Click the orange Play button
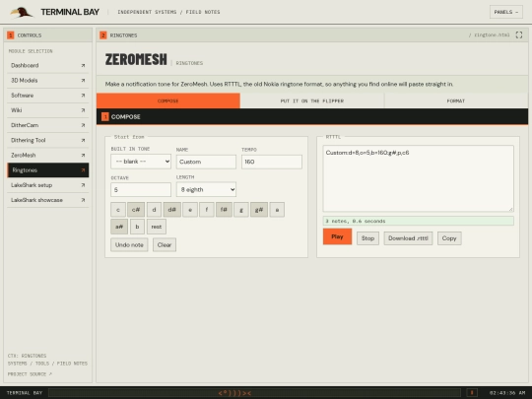 coord(337,236)
